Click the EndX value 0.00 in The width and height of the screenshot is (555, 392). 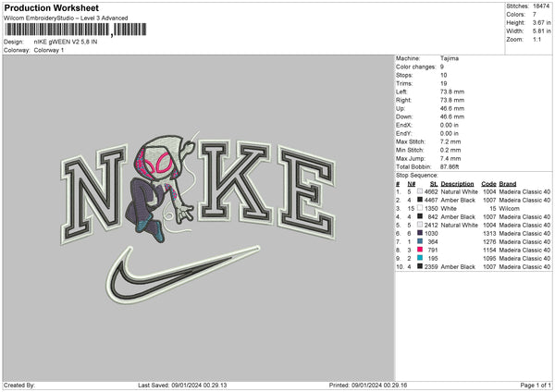click(450, 125)
